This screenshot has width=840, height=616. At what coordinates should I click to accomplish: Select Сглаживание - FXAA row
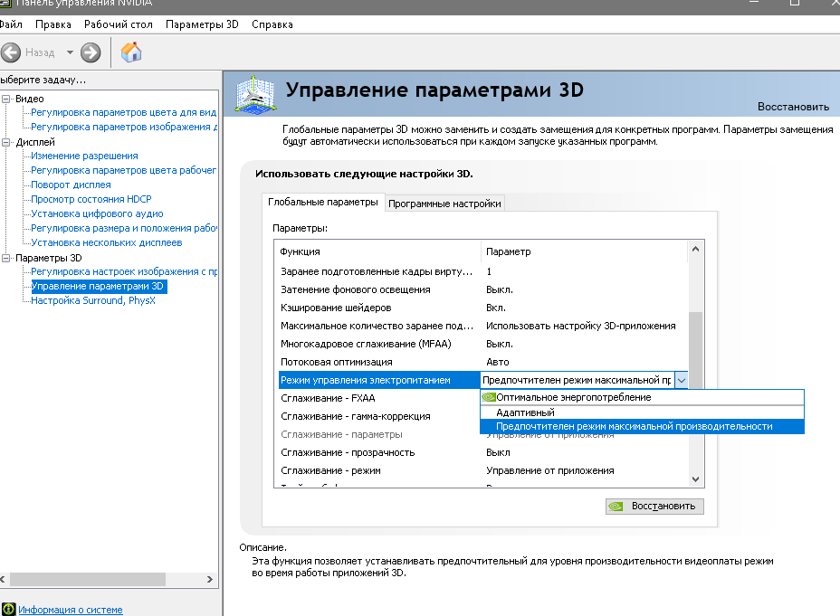(x=379, y=398)
